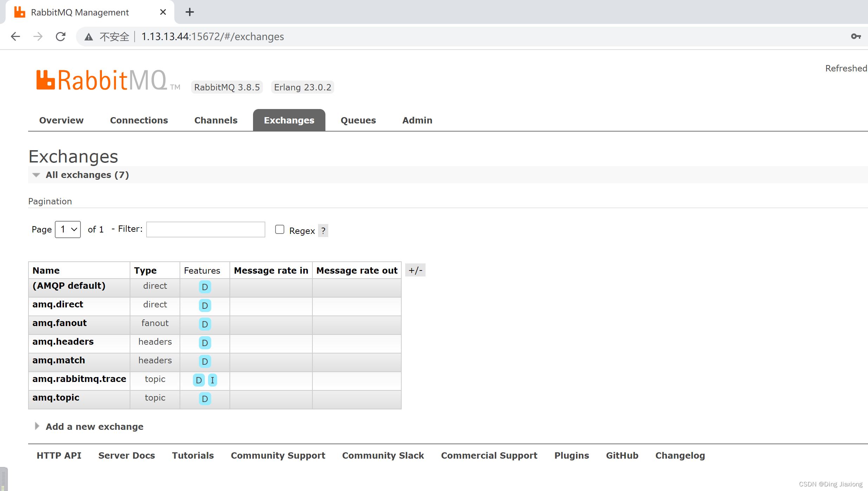Click the browser reload icon
Screen dimensions: 868x491
(60, 37)
